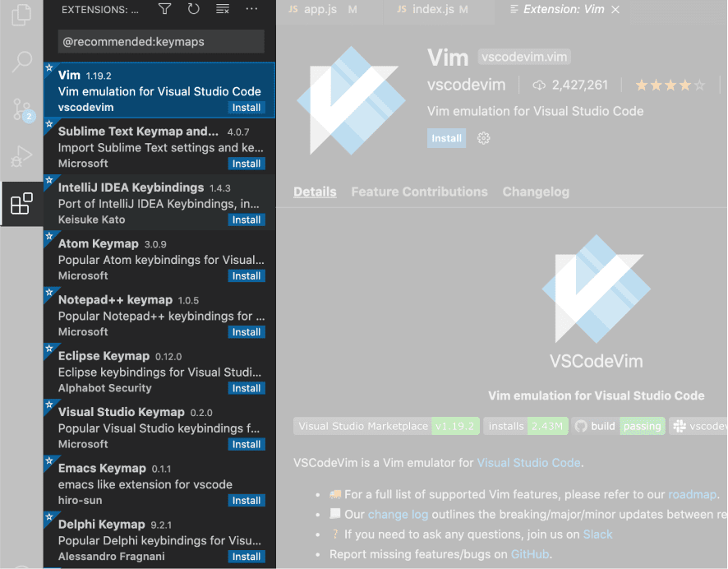Install Visual Studio Keymap extension
Viewport: 728px width, 569px height.
click(x=247, y=445)
